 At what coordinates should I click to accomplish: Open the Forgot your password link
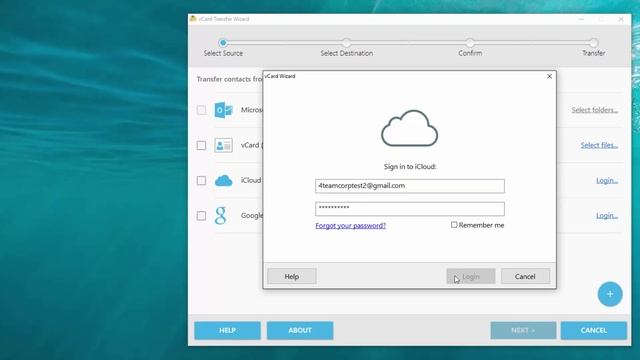351,225
